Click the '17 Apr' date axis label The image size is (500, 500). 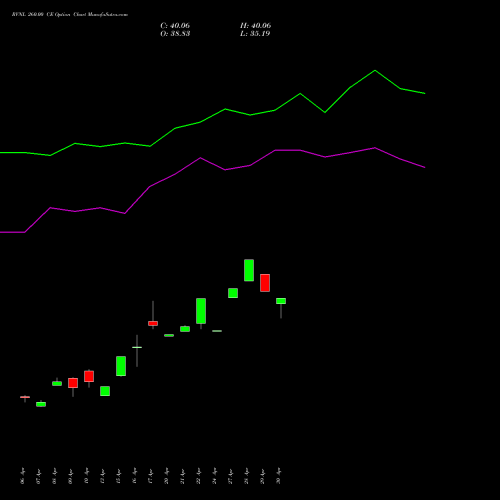pyautogui.click(x=151, y=476)
